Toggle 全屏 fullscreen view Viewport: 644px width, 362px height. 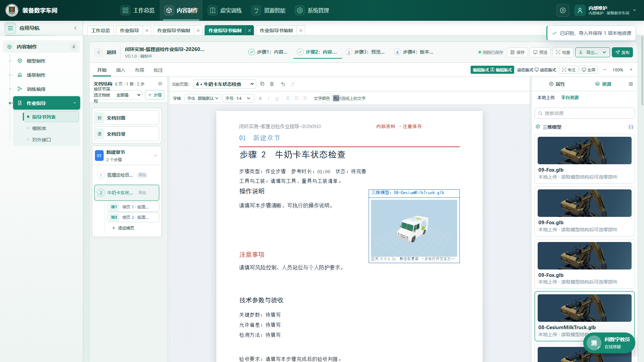[589, 70]
